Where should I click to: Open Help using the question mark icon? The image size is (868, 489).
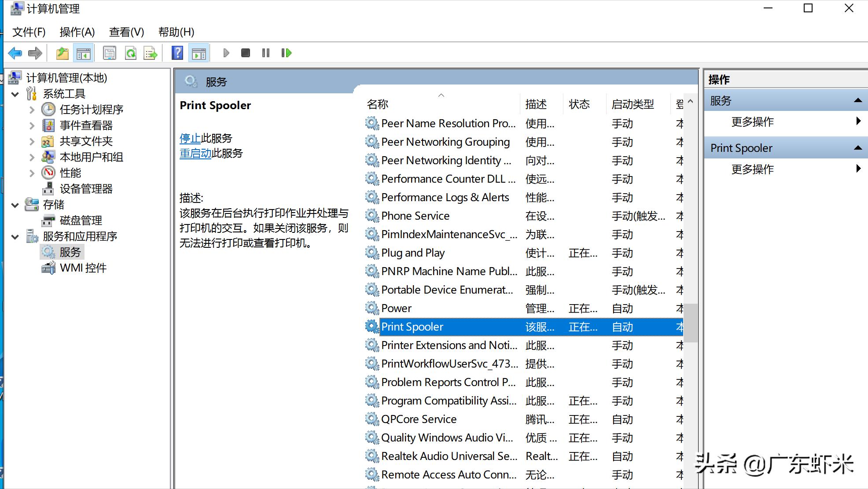(x=177, y=53)
